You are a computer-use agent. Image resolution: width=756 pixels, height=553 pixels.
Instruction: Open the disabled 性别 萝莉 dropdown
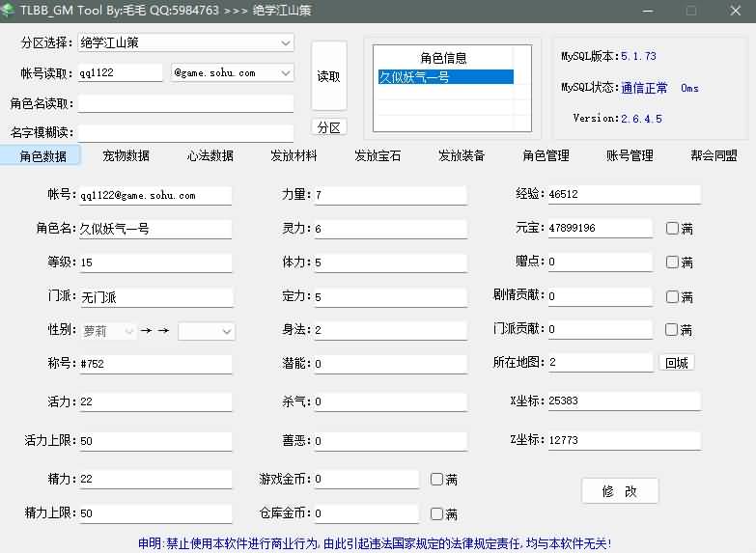pos(108,331)
